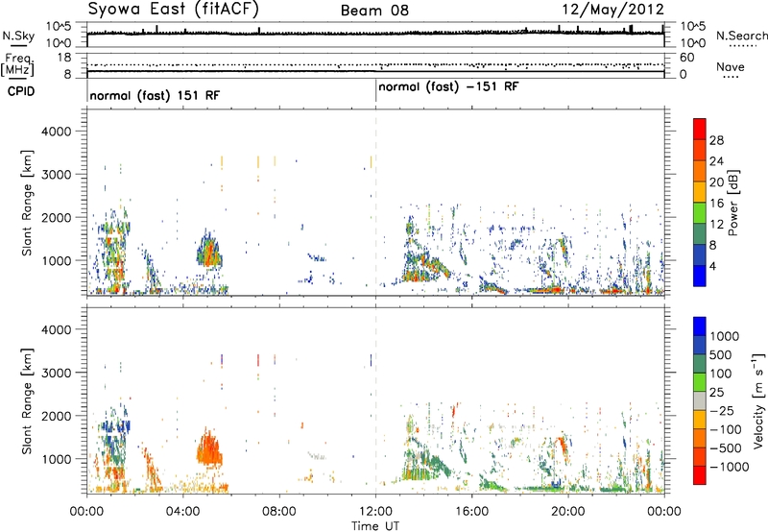Click the "4000" range tick in power panel
Viewport: 768px width, 532px height.
57,132
